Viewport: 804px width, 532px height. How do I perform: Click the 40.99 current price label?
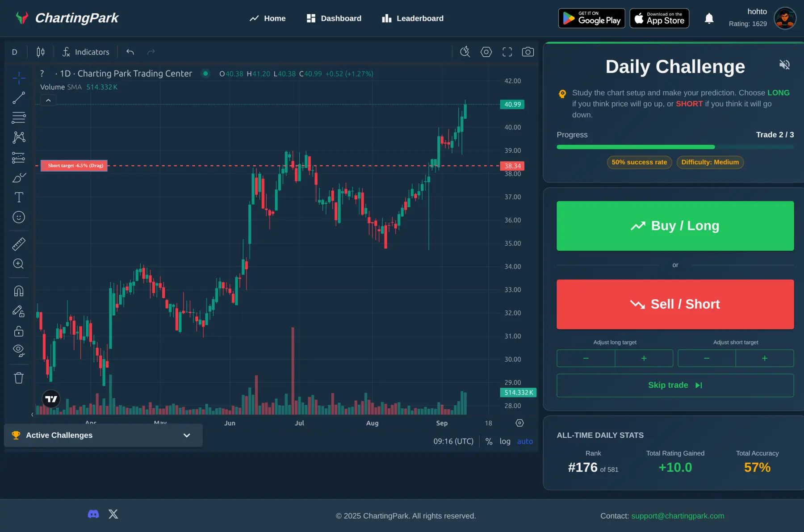pyautogui.click(x=512, y=105)
